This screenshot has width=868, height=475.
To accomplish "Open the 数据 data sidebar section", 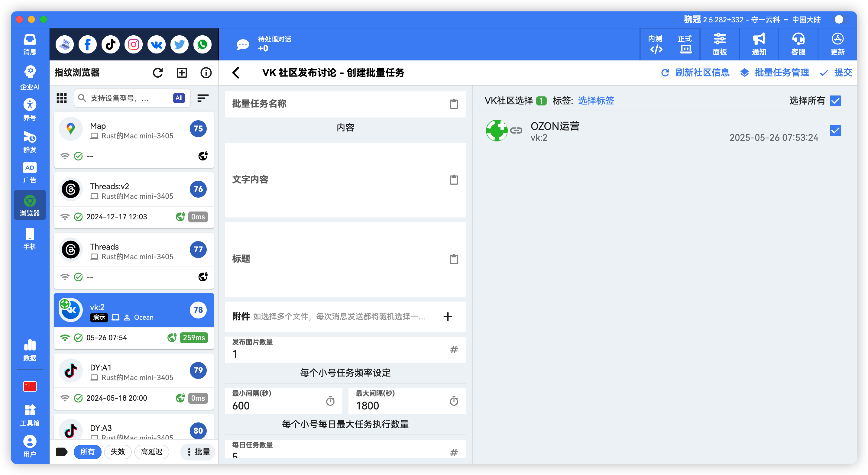I will 30,350.
